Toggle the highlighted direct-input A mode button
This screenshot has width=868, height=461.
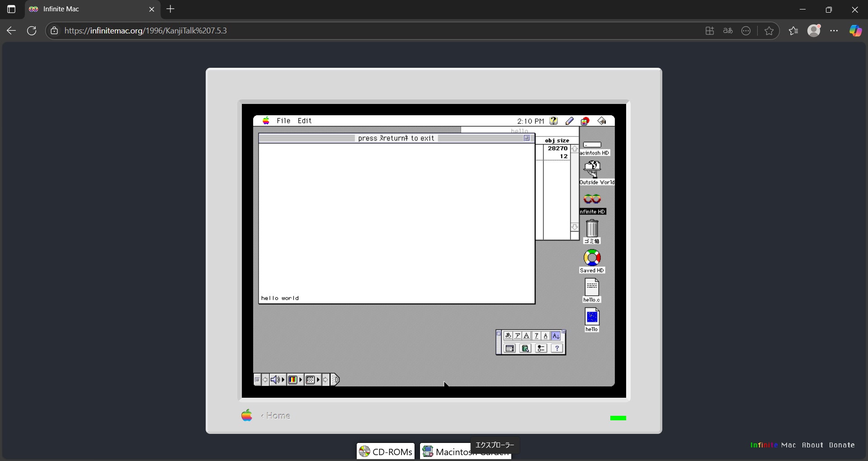556,336
